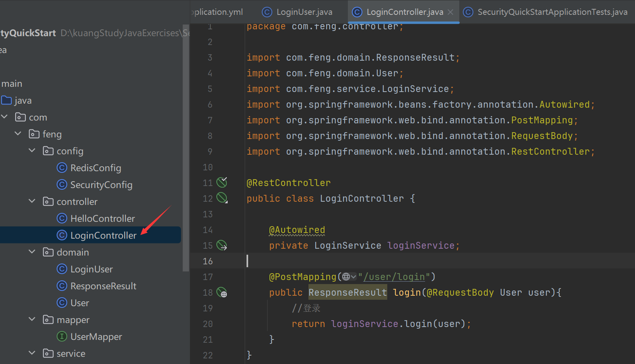Click the com package folder icon
Screen dimensions: 635x364
[x=21, y=117]
